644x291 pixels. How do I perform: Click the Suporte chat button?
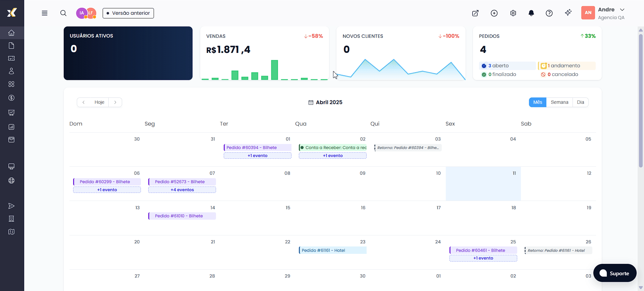614,273
